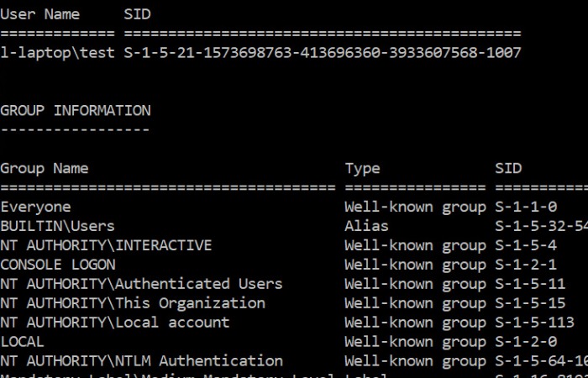Image resolution: width=588 pixels, height=378 pixels.
Task: Click NT AUTHORITY\INTERACTIVE line
Action: pyautogui.click(x=106, y=245)
